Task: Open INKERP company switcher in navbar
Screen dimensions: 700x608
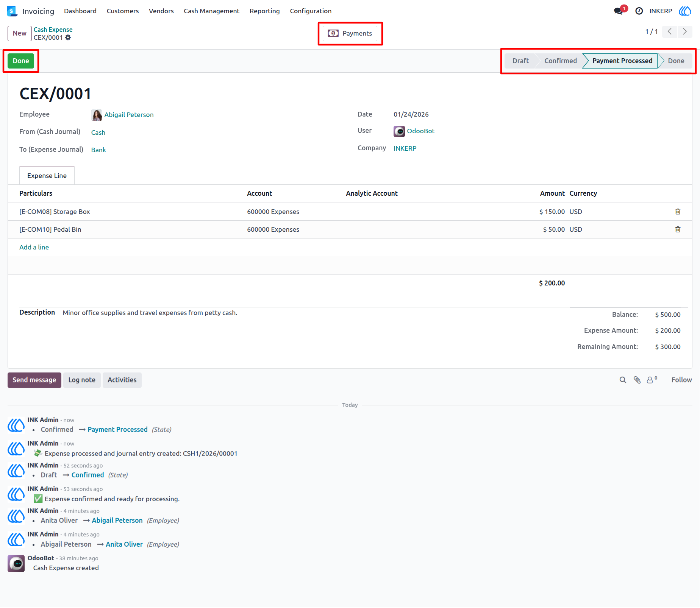Action: tap(661, 11)
